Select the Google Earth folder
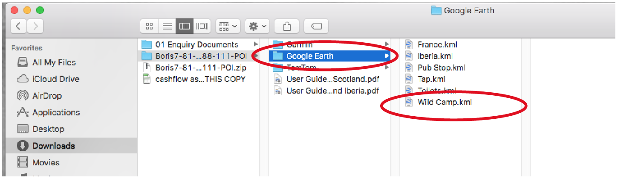 pyautogui.click(x=309, y=56)
